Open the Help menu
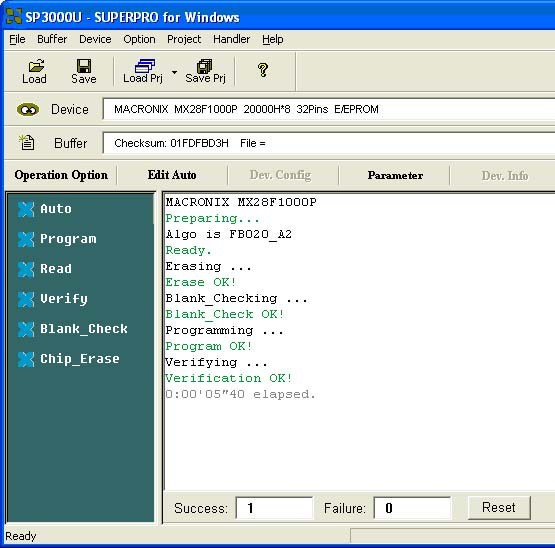The width and height of the screenshot is (555, 548). tap(273, 39)
